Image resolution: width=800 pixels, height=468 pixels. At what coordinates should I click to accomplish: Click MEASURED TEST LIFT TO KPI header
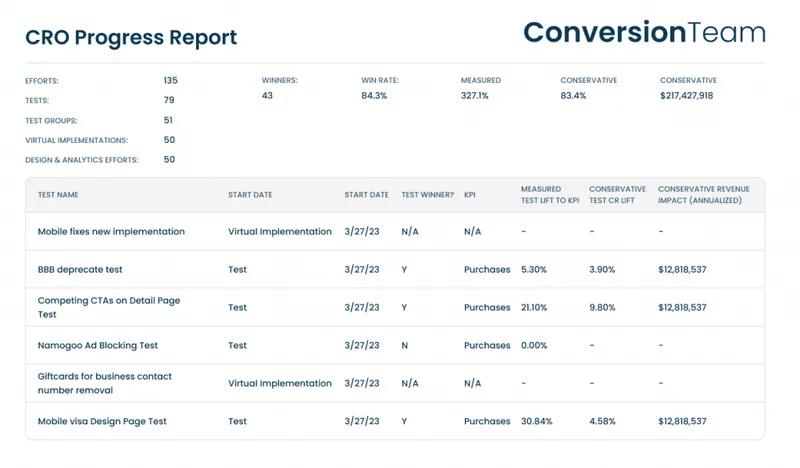[550, 194]
